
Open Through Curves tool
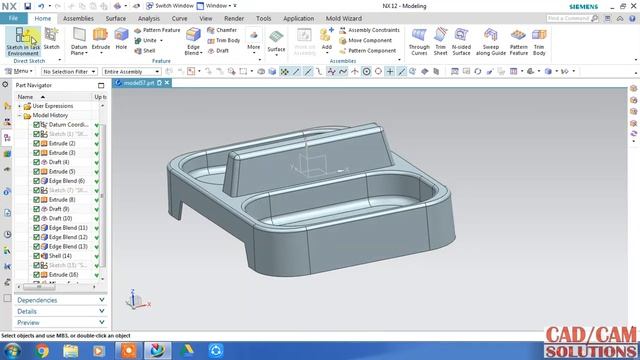(x=419, y=41)
